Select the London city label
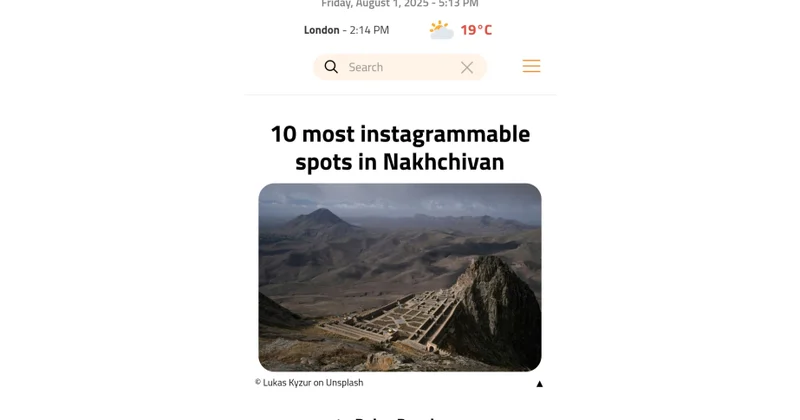 point(321,30)
